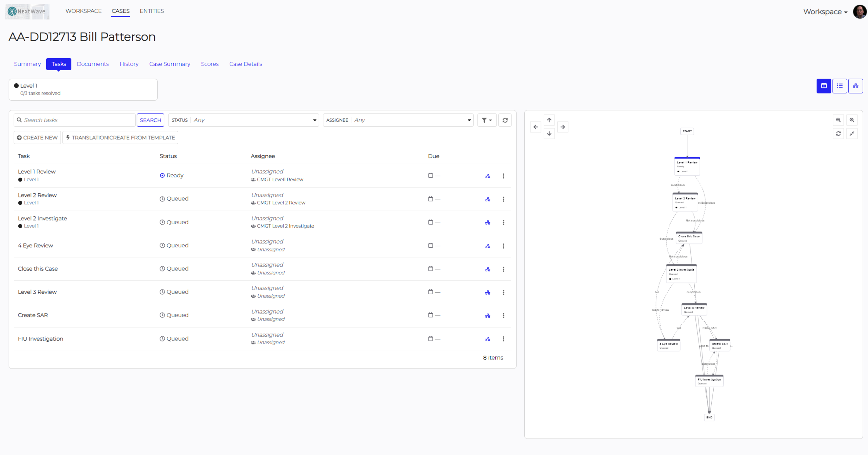Viewport: 868px width, 455px height.
Task: Switch to workflow diagram view
Action: pyautogui.click(x=855, y=86)
